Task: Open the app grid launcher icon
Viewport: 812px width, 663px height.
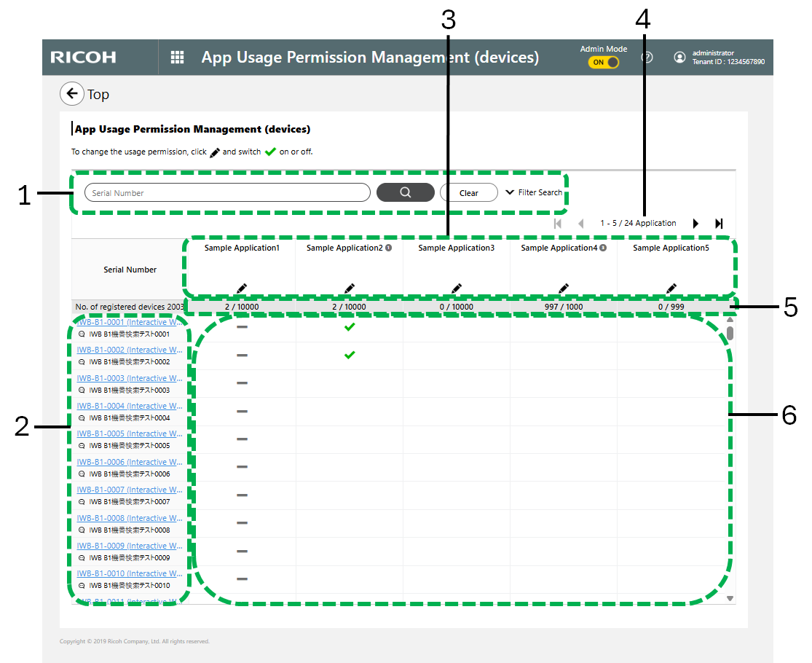Action: coord(177,58)
